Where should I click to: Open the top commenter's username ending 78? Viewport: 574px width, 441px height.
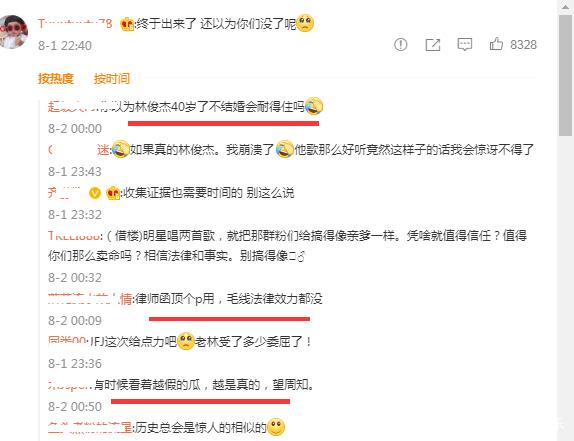click(75, 24)
